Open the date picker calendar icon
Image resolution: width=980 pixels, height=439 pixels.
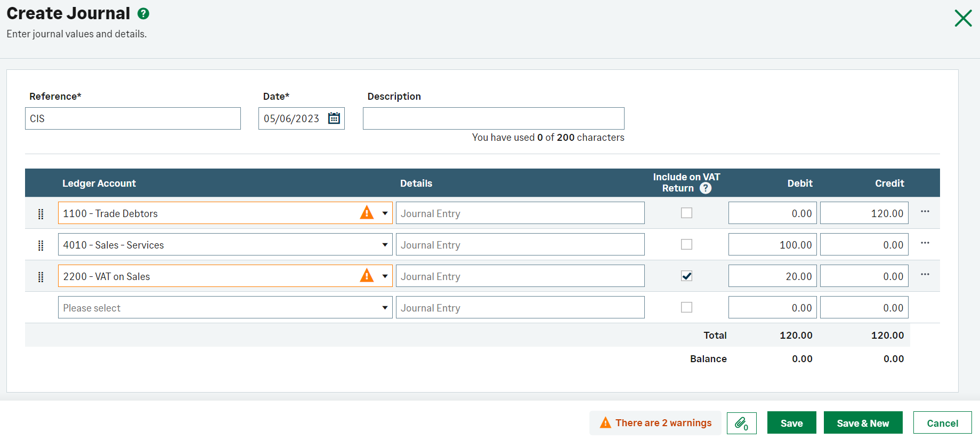coord(334,118)
